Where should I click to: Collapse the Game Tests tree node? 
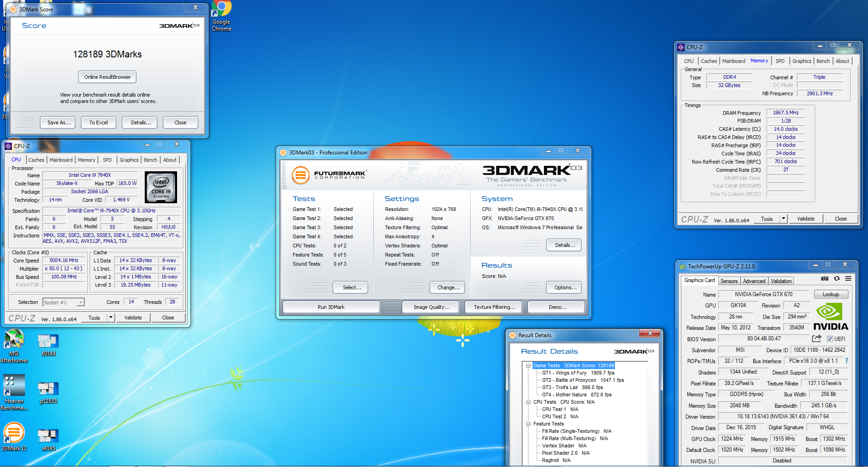pyautogui.click(x=528, y=365)
